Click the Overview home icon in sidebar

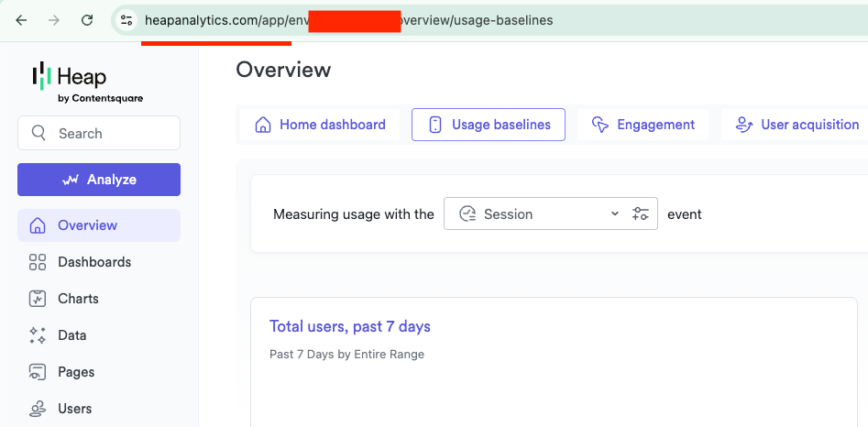pyautogui.click(x=37, y=225)
